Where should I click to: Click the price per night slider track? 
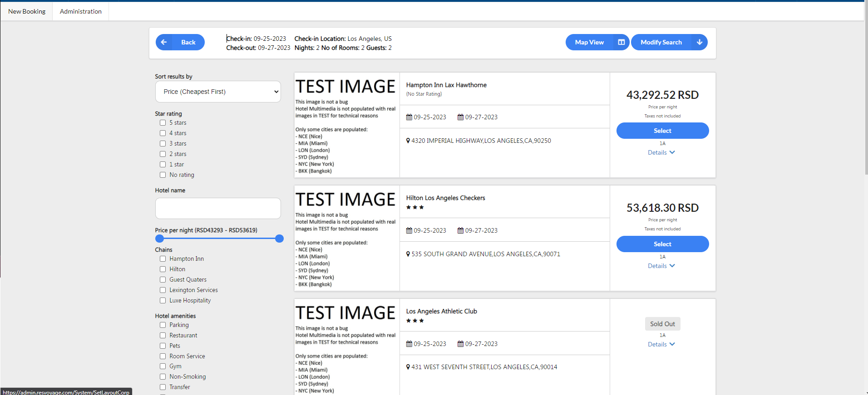coord(219,239)
